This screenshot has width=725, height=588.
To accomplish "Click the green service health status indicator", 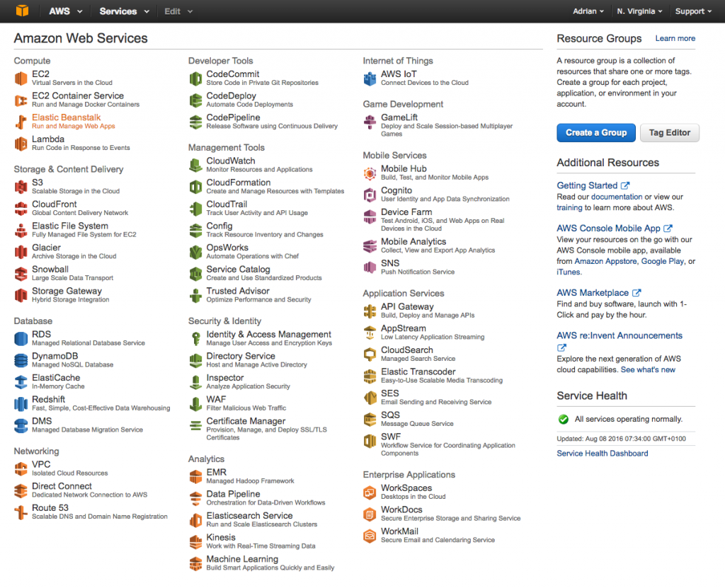I will (562, 419).
